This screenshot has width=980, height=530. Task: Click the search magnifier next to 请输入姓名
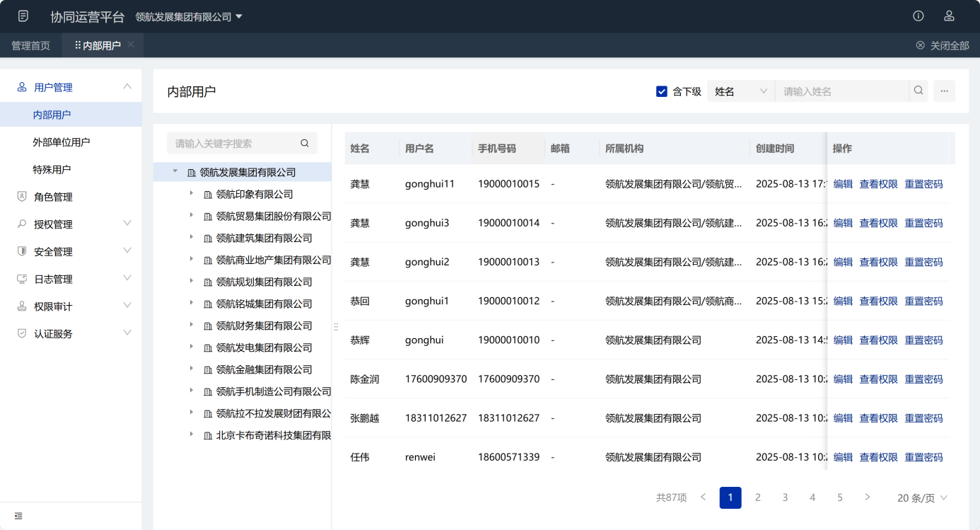pyautogui.click(x=918, y=91)
